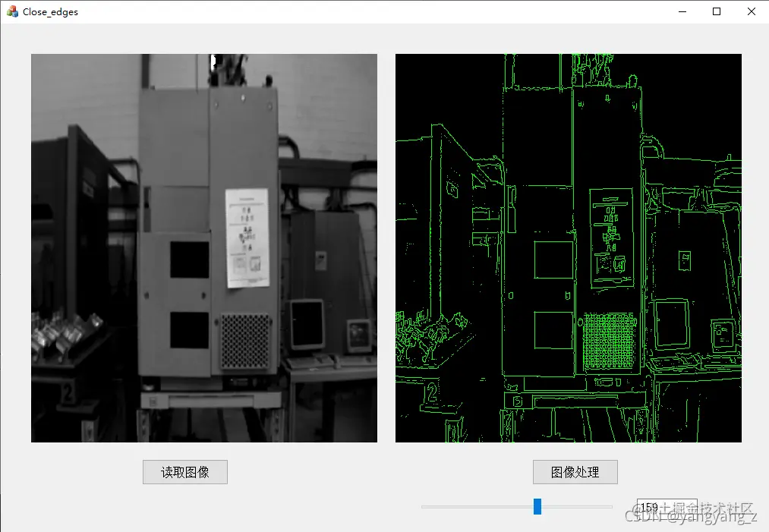This screenshot has width=769, height=532.
Task: Click the left end of the slider track
Action: pos(425,506)
